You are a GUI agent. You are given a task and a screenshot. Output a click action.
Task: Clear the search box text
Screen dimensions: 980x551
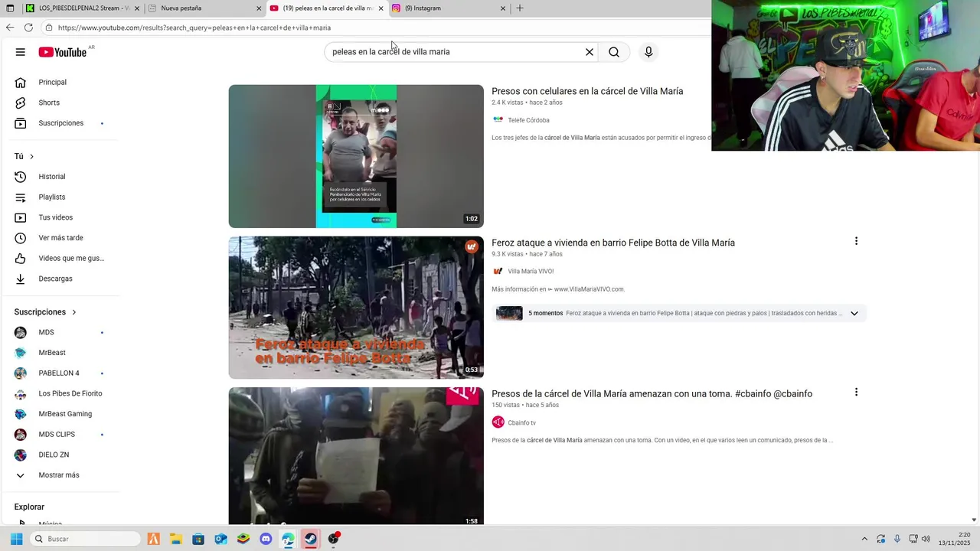590,52
